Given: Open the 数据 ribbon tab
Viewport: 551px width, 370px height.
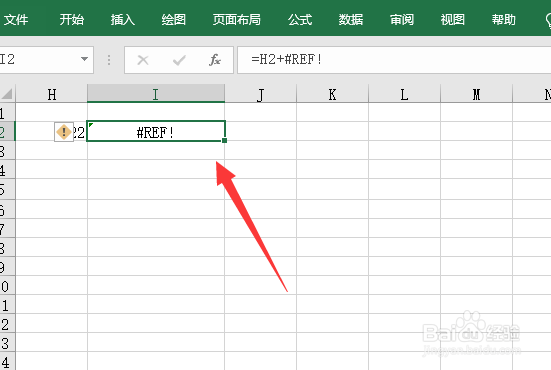Looking at the screenshot, I should tap(351, 20).
